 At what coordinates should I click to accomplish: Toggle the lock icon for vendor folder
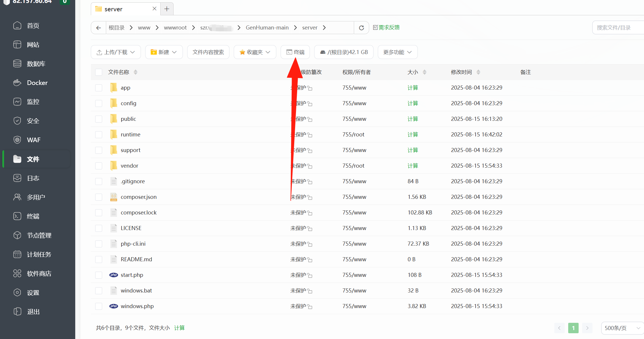point(310,166)
